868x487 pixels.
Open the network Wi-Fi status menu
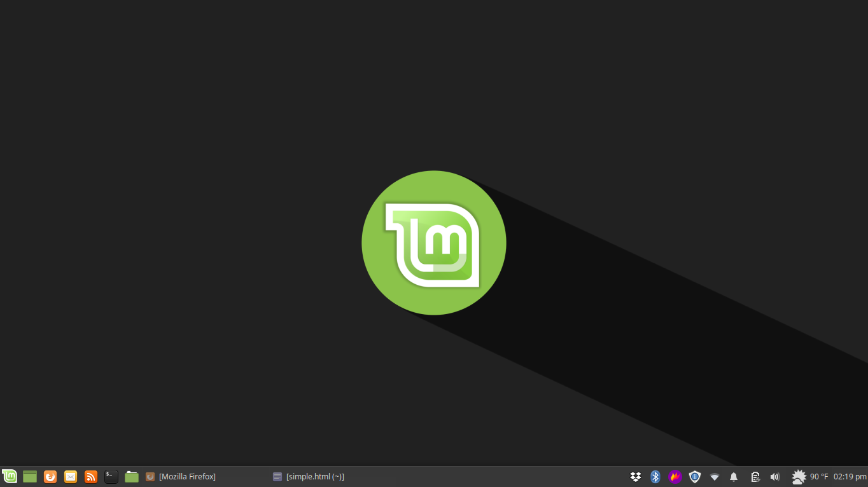[714, 476]
